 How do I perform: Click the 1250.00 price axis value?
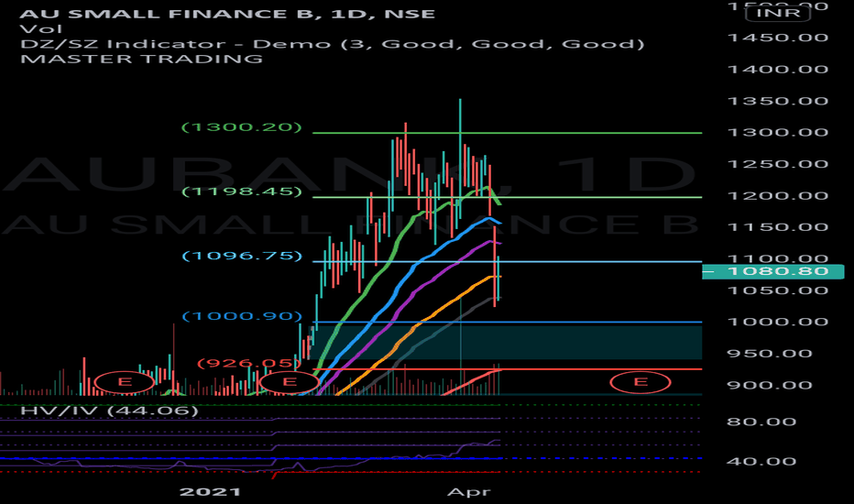point(778,164)
